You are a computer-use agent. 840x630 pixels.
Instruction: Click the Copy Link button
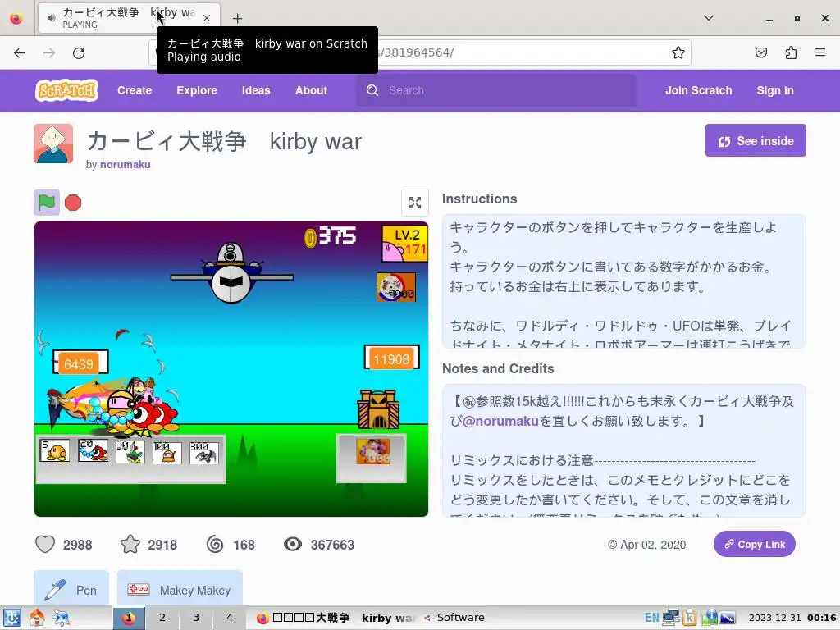[x=755, y=545]
